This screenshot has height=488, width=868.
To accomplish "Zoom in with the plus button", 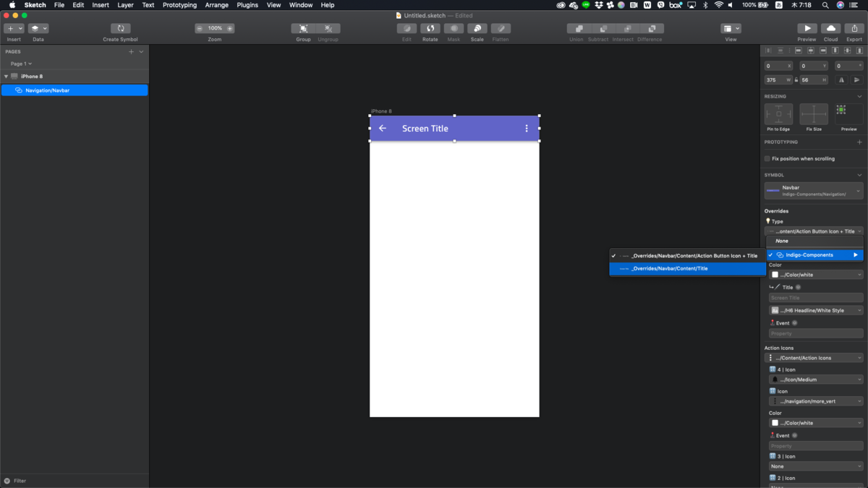I will point(230,28).
